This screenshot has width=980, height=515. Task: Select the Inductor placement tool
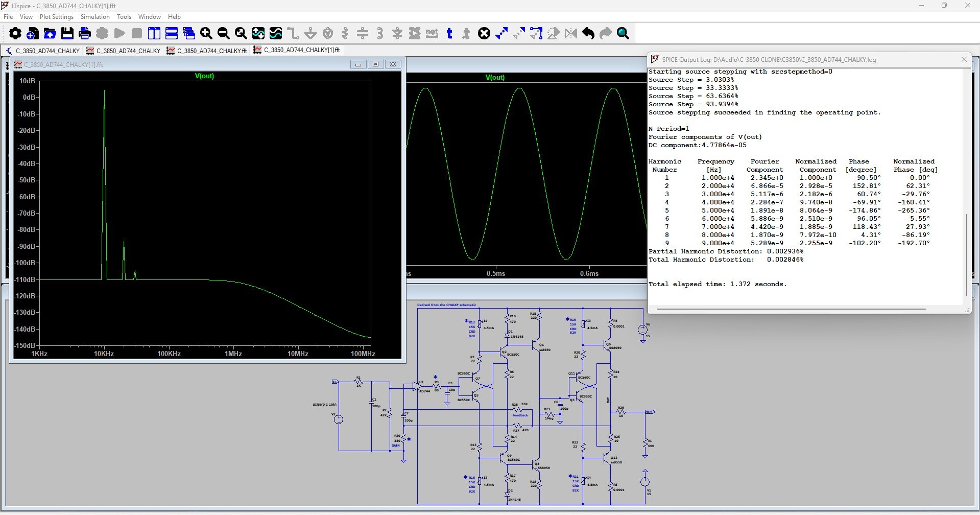(x=380, y=34)
